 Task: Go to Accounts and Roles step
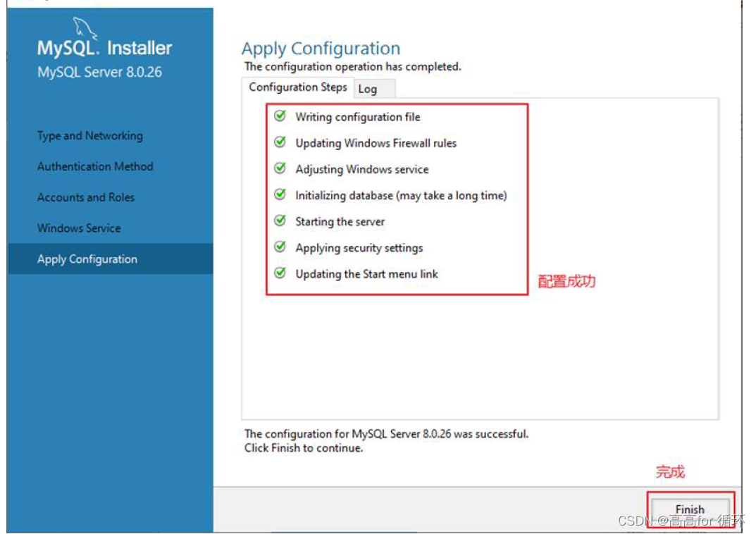click(86, 197)
